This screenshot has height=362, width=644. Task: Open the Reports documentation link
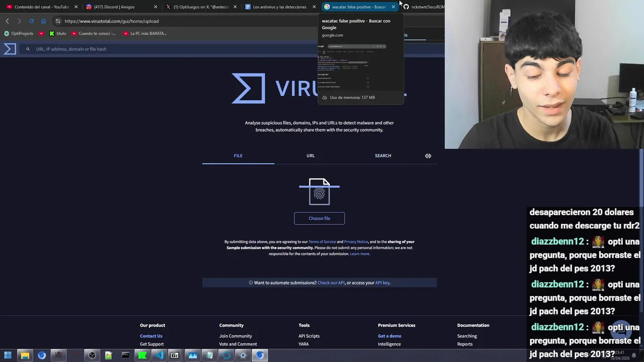coord(465,344)
